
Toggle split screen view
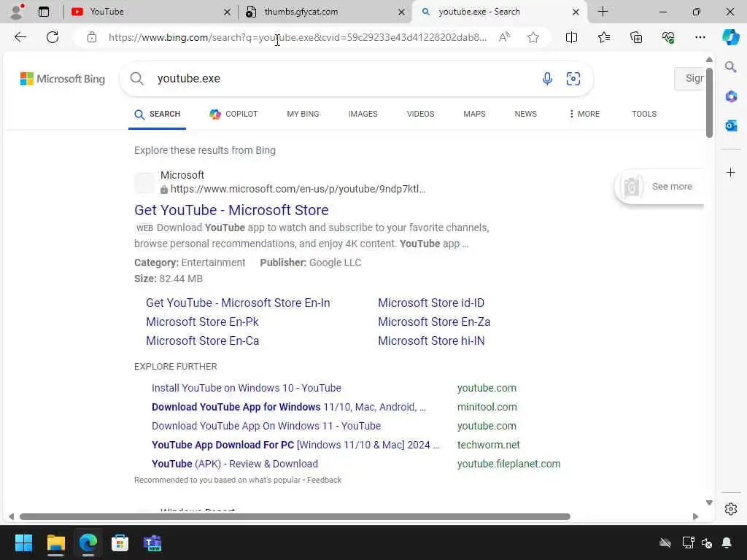571,37
